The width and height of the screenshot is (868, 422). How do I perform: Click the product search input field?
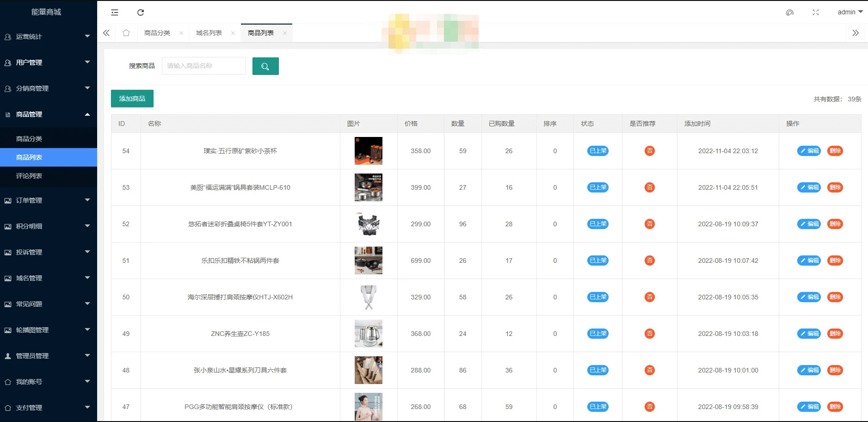pyautogui.click(x=203, y=66)
